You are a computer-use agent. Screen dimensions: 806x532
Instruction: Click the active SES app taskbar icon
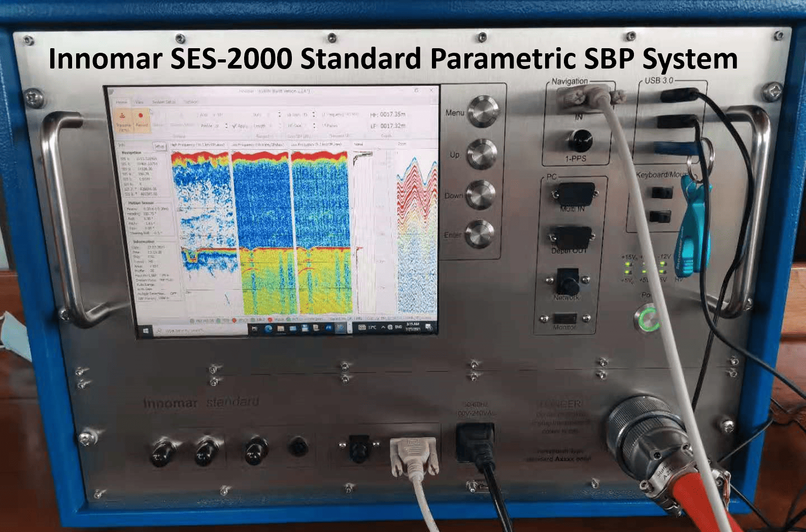click(x=341, y=328)
